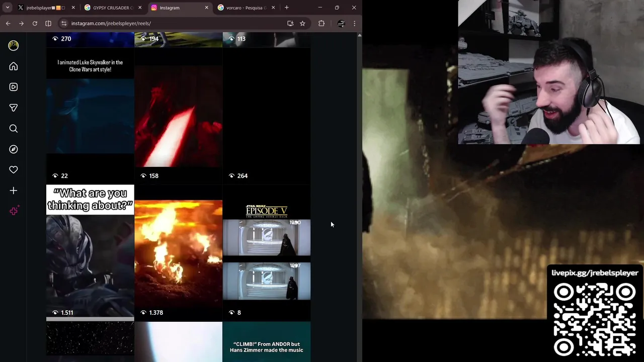Open Direct messages paper-plane icon
Screen dimensions: 644x362
point(14,108)
